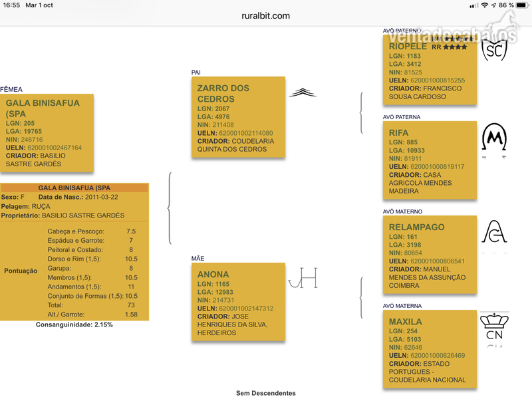Click the chevron brand icon beside ZARRO DOS CEDROS

click(x=303, y=92)
